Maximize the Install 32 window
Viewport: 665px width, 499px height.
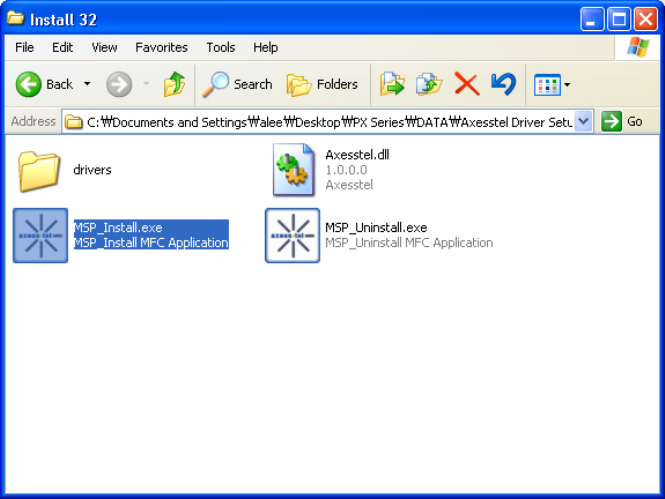pyautogui.click(x=619, y=19)
